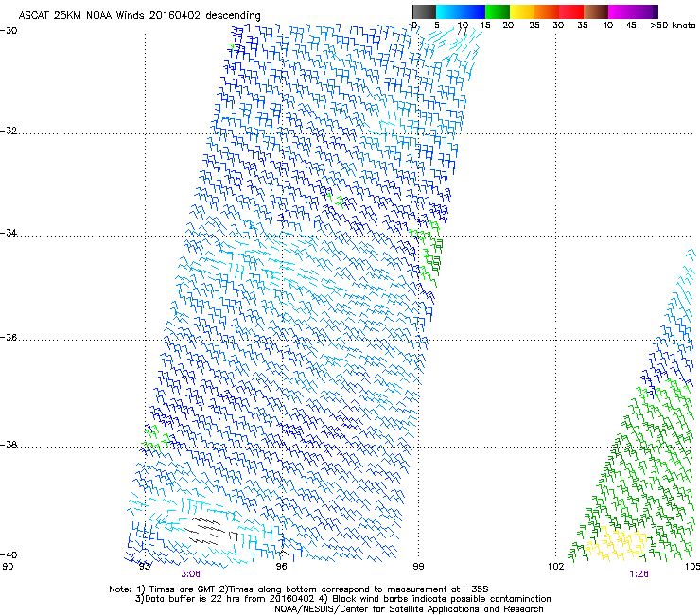
Task: Click the '45' legend tick label
Action: tap(631, 26)
